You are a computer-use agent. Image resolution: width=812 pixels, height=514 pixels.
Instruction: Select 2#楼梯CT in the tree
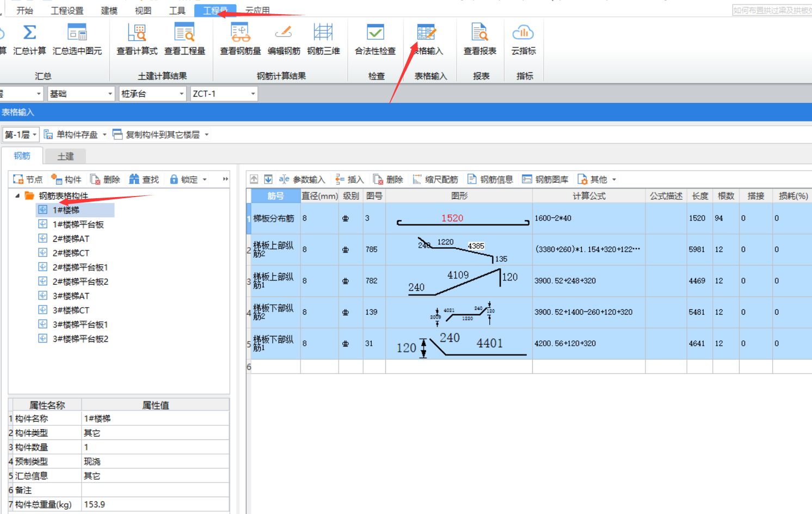click(x=71, y=253)
